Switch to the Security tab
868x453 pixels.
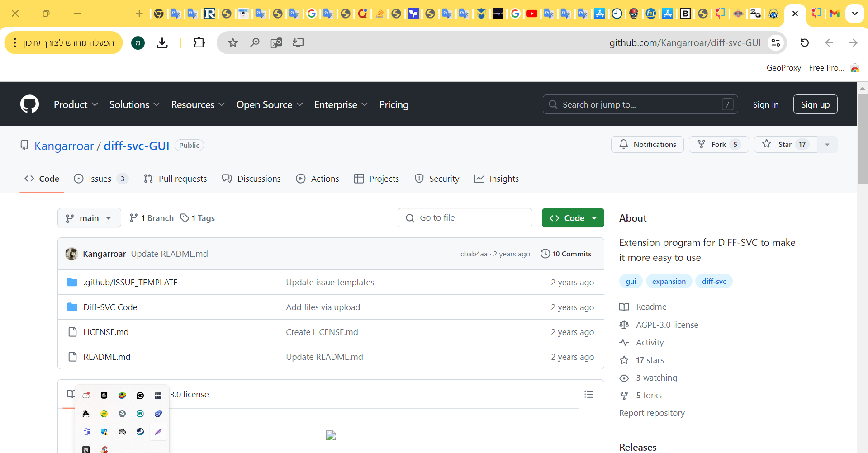(x=436, y=179)
